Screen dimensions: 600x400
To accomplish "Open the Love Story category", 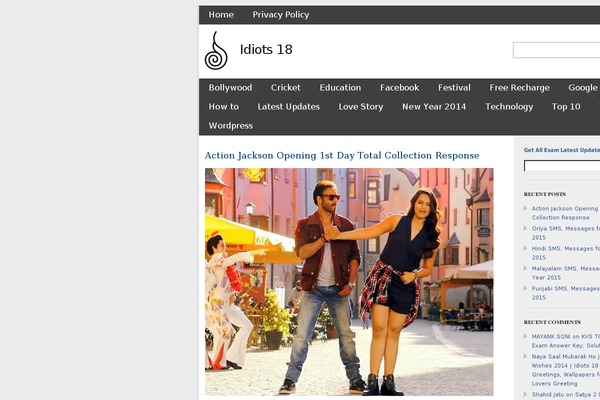I will (360, 107).
